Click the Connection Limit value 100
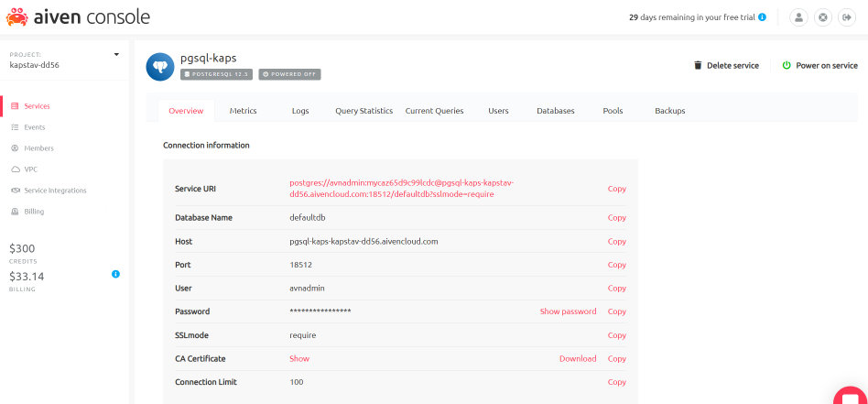The image size is (868, 404). click(296, 382)
